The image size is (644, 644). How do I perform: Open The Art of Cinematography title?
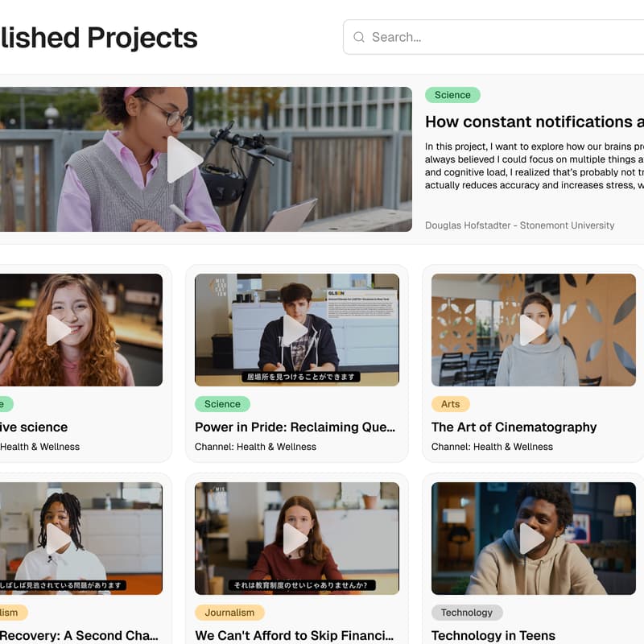(514, 427)
